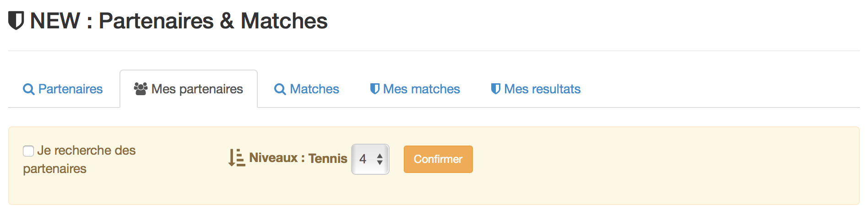Click the magnifier icon on Partenaires tab
Viewport: 868px width, 216px height.
pos(28,89)
